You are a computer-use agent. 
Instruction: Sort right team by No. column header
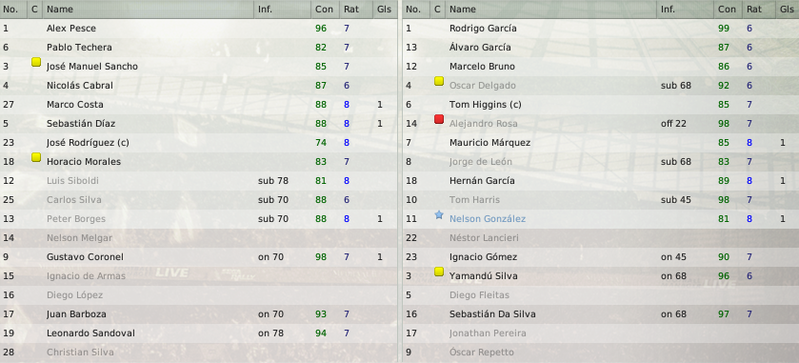(416, 9)
